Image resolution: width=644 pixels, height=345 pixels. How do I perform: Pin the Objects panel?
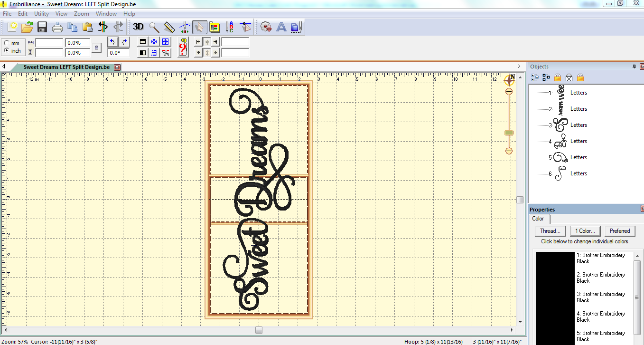click(634, 67)
